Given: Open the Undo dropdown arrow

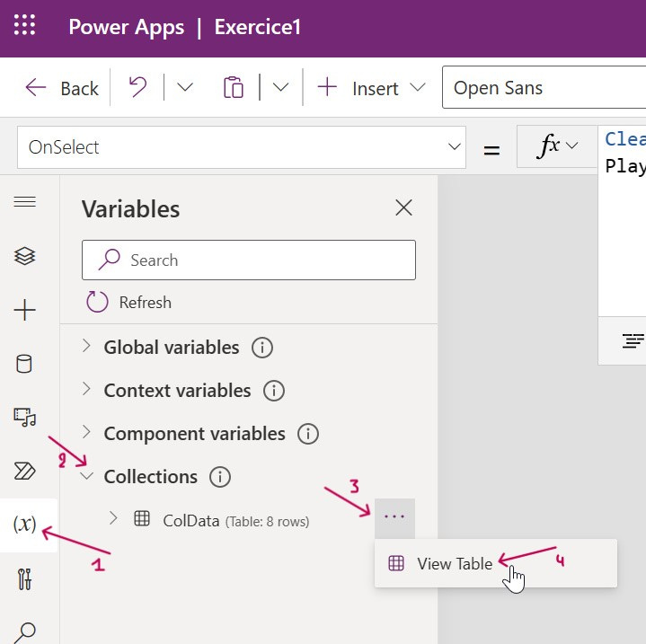Looking at the screenshot, I should pyautogui.click(x=184, y=87).
